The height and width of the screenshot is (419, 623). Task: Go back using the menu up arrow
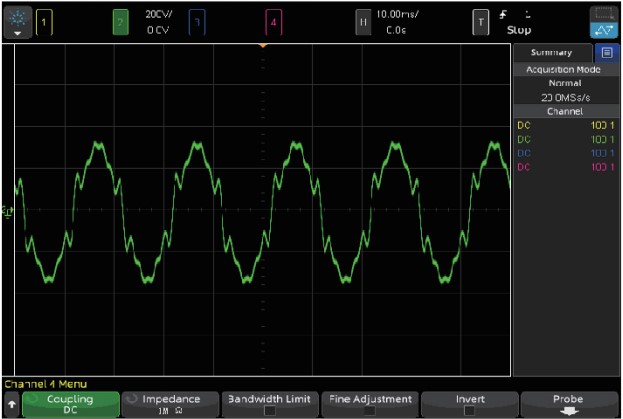(x=10, y=404)
